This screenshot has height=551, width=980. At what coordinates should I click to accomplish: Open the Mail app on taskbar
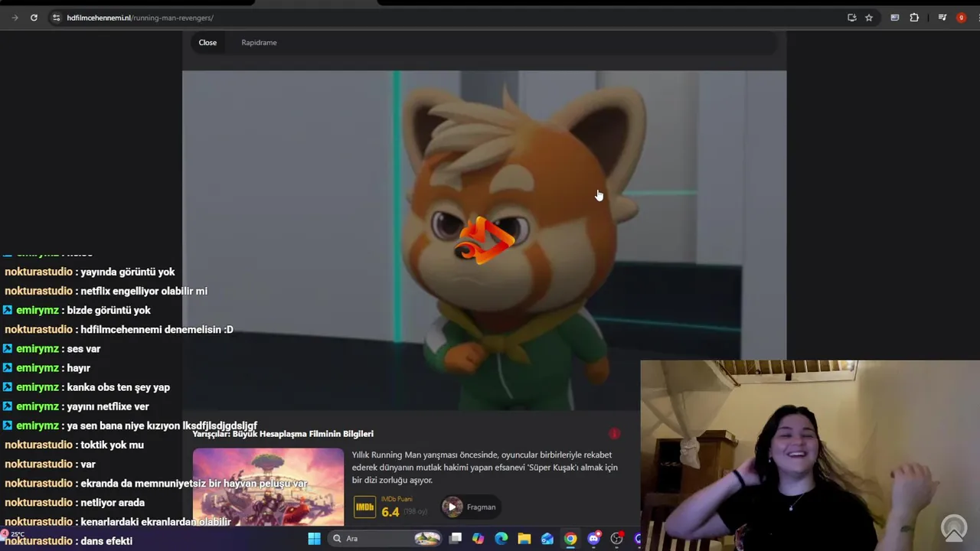pos(547,539)
